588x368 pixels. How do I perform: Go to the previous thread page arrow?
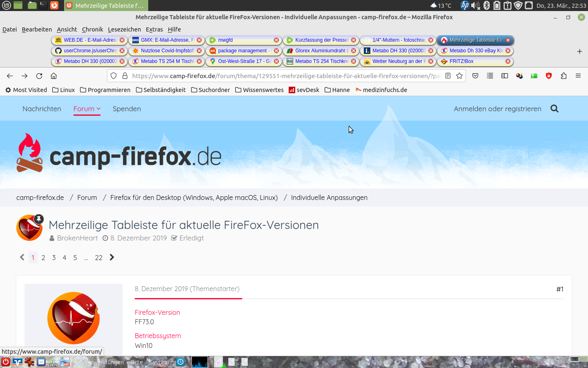tap(22, 257)
